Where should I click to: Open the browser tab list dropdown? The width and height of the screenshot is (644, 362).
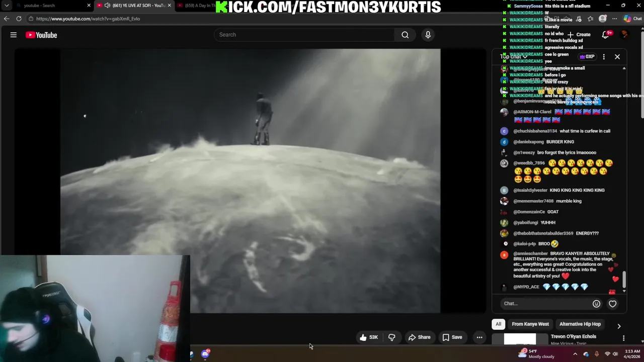point(7,6)
